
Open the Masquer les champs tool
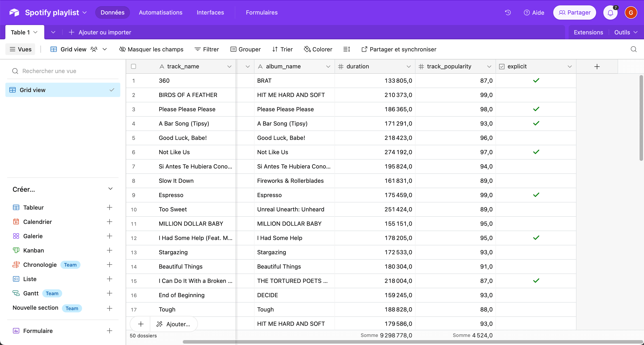click(x=151, y=49)
